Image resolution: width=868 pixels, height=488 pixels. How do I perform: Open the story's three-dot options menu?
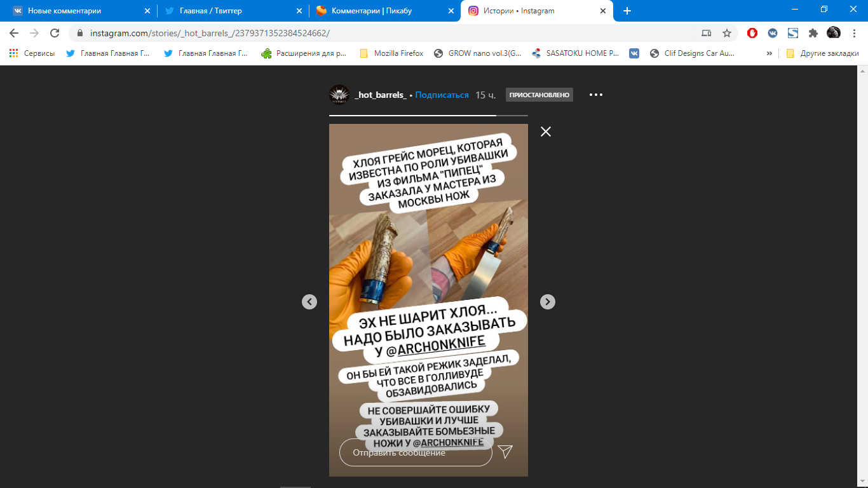tap(595, 95)
